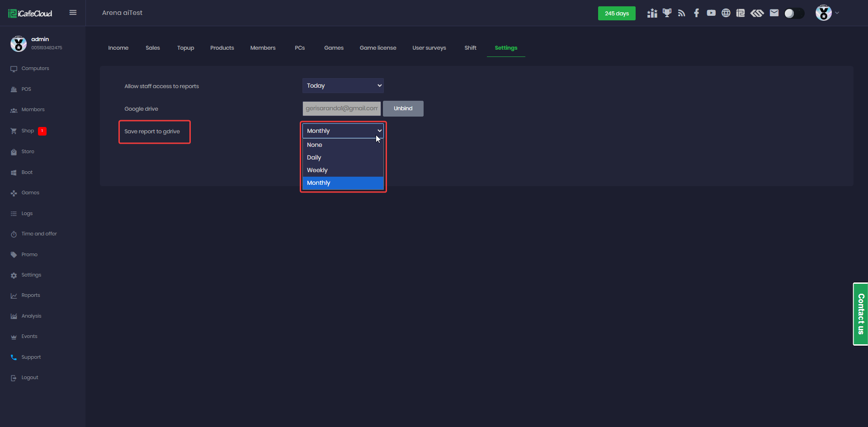Collapse sidebar with hamburger menu icon

pos(73,13)
